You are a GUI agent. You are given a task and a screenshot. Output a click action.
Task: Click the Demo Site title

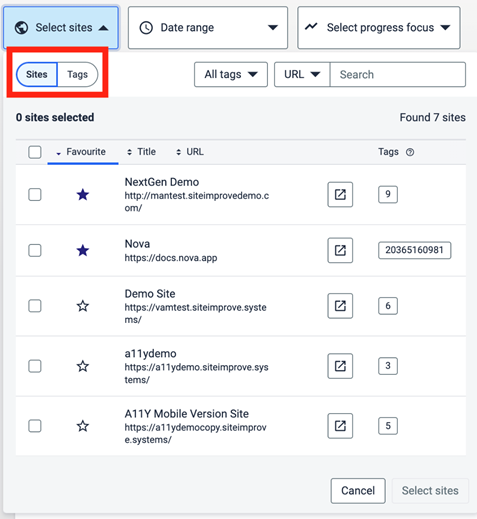tap(150, 294)
